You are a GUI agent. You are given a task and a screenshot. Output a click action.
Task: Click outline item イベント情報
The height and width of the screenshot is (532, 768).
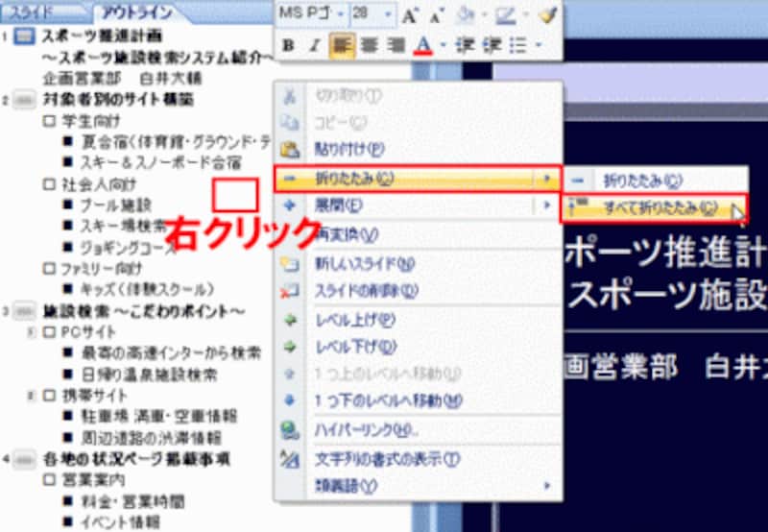tap(120, 522)
